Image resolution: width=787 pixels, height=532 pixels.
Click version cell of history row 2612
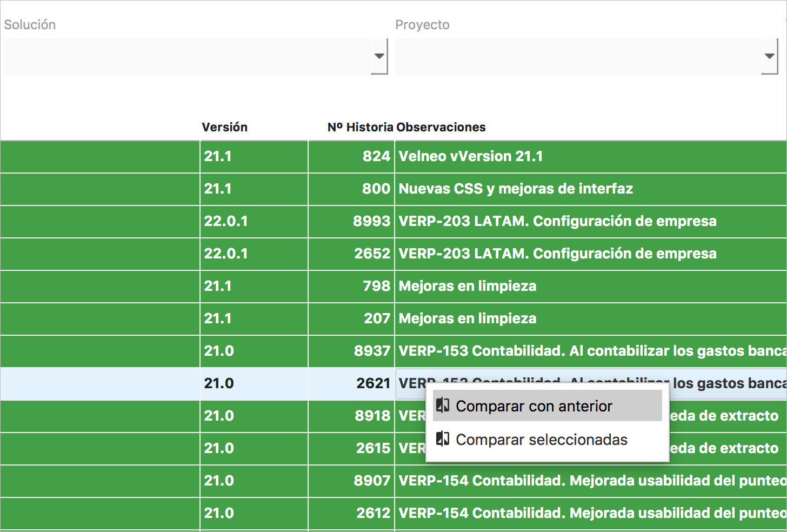point(219,513)
